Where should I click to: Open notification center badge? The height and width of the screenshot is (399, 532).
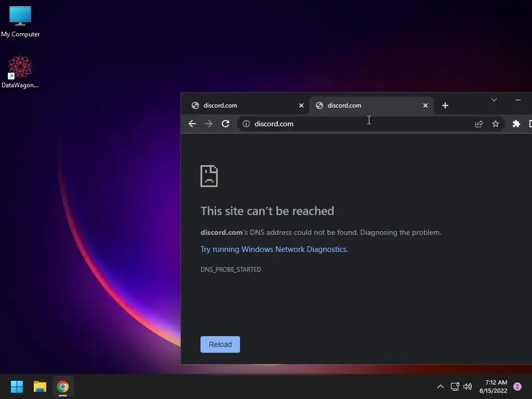pyautogui.click(x=517, y=387)
